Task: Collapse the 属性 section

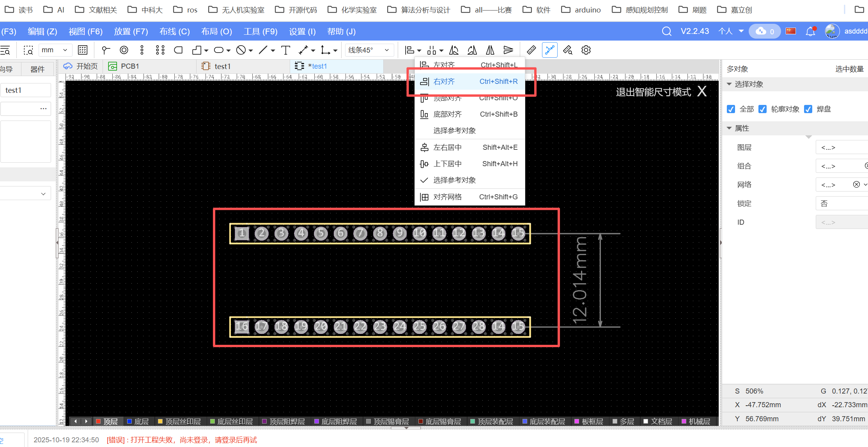Action: pyautogui.click(x=729, y=128)
